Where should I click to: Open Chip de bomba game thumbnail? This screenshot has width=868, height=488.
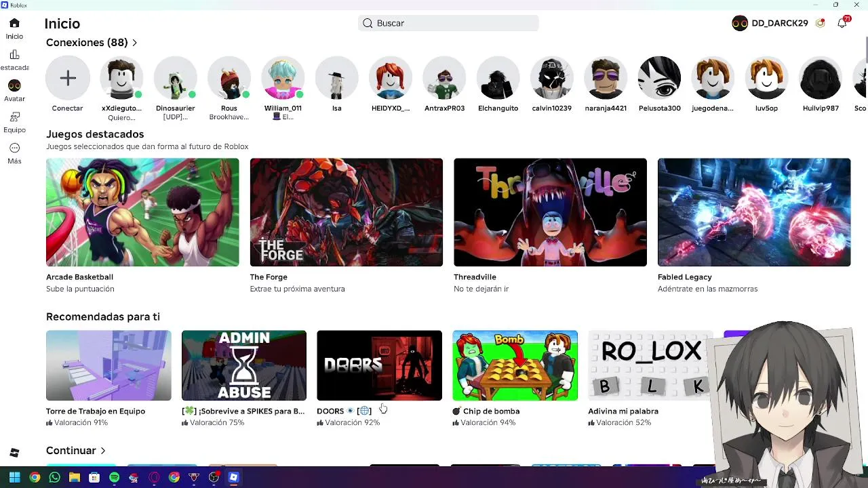515,365
